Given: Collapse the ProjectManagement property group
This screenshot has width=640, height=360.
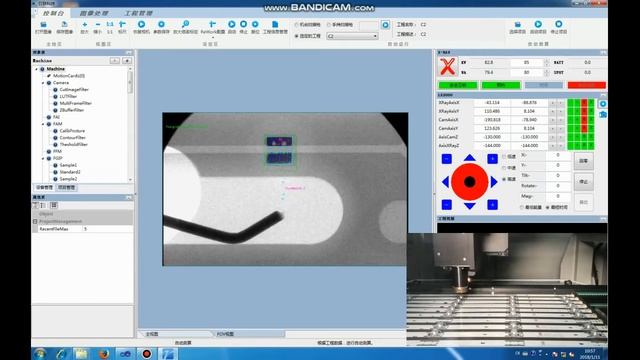Looking at the screenshot, I should pyautogui.click(x=35, y=221).
